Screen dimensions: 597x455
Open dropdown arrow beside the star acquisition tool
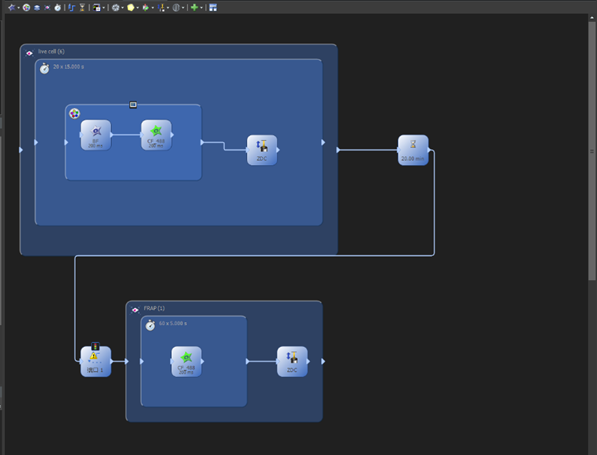pyautogui.click(x=18, y=8)
